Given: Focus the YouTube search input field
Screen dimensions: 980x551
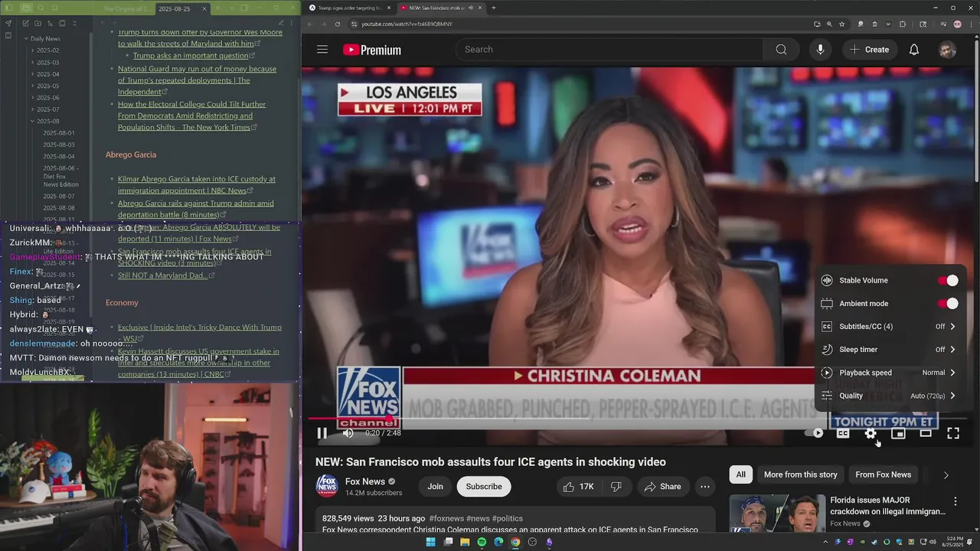Looking at the screenshot, I should click(x=609, y=50).
